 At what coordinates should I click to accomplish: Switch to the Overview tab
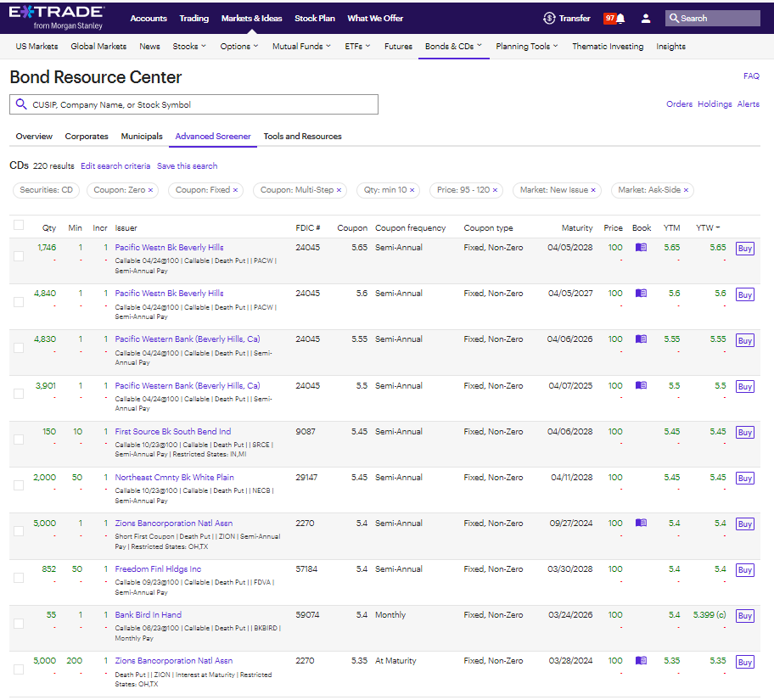click(x=34, y=137)
